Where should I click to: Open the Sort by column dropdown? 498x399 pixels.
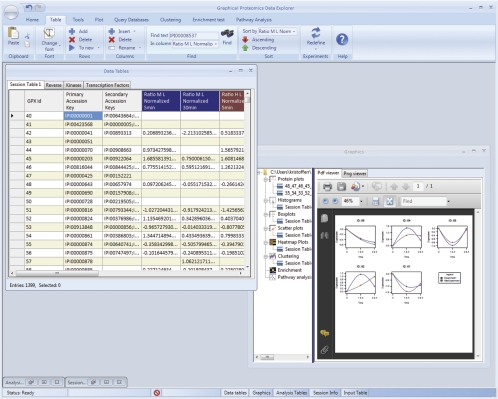pyautogui.click(x=278, y=31)
